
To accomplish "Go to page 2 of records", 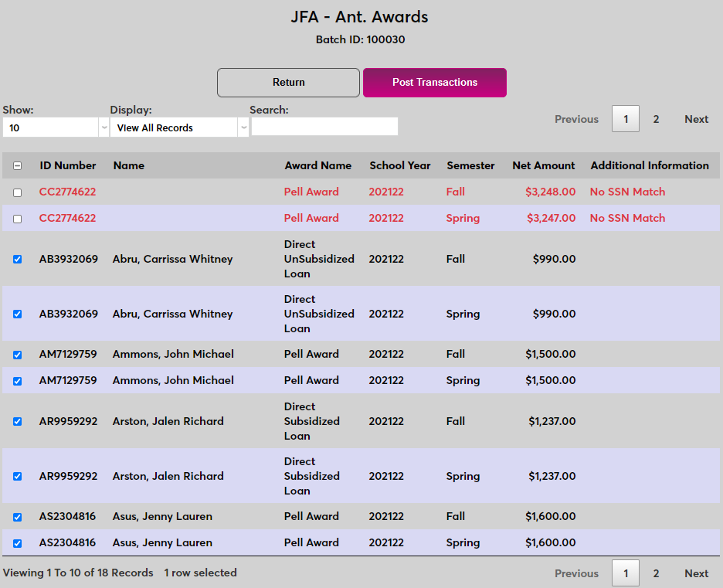I will point(656,119).
